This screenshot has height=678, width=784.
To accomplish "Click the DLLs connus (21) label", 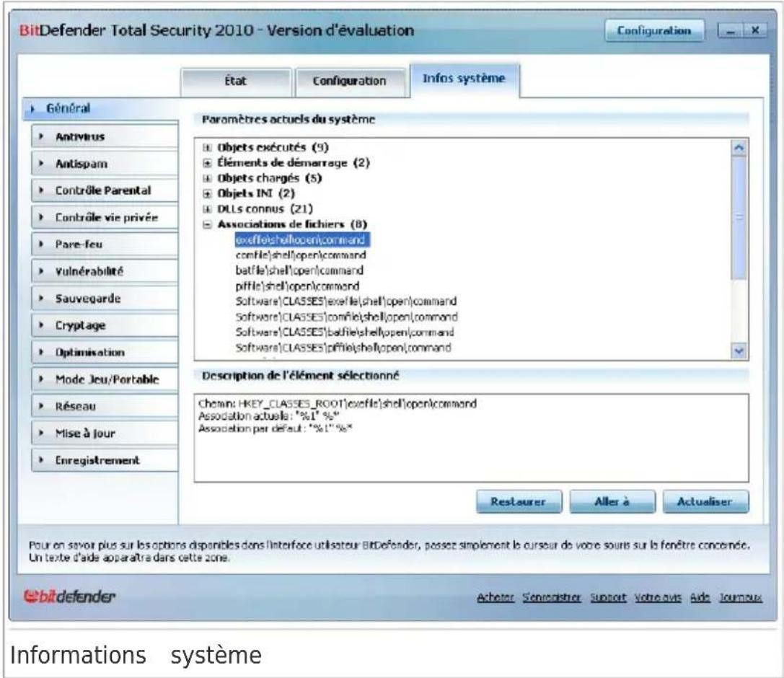I will point(265,209).
